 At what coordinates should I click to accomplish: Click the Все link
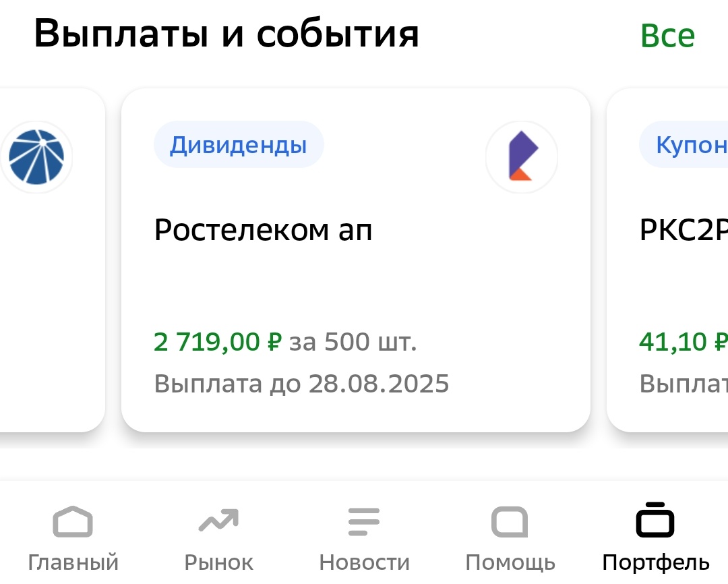point(667,35)
